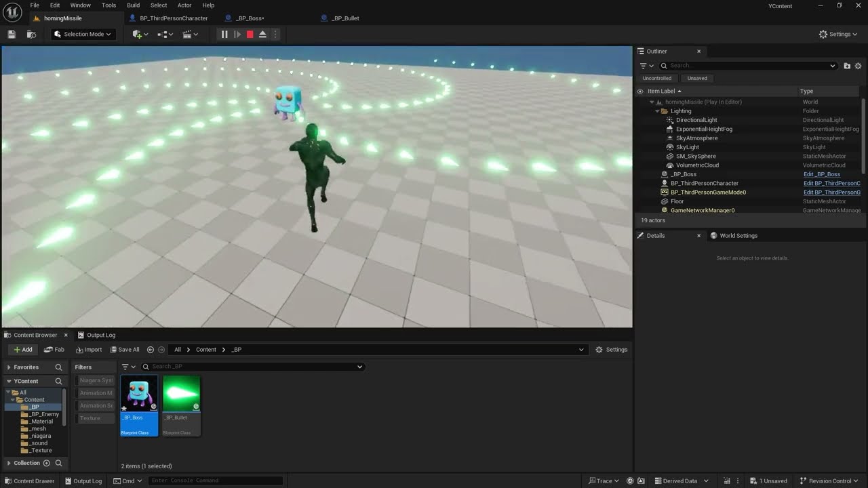Select SkyAtmosphere in the Outliner
This screenshot has width=868, height=488.
[696, 138]
